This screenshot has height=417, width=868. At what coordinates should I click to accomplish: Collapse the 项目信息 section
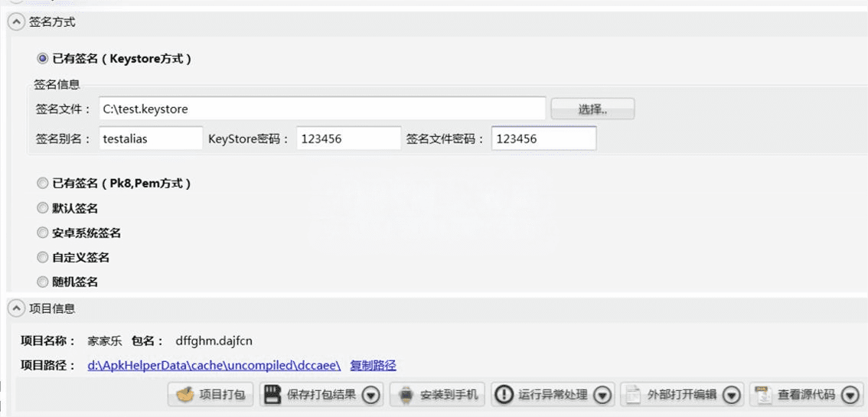15,308
